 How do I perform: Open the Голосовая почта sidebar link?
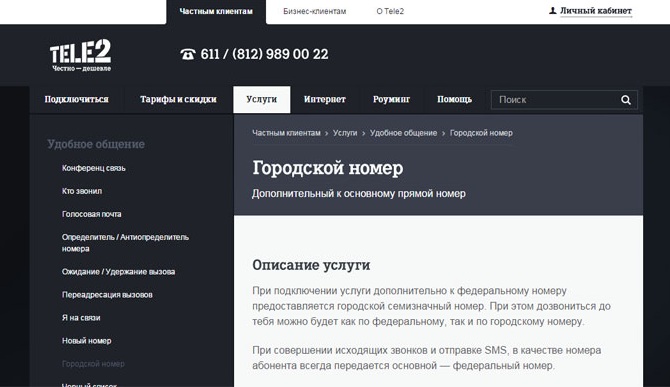pos(91,214)
